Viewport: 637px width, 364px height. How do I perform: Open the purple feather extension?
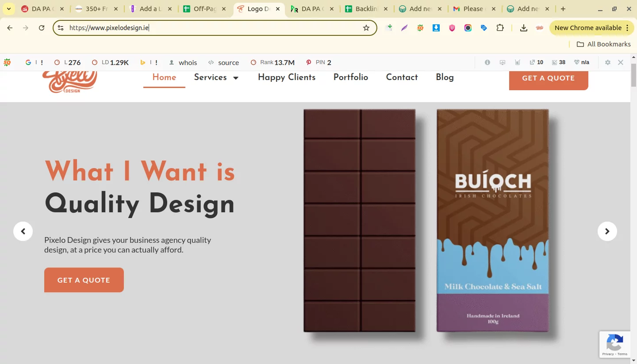404,28
